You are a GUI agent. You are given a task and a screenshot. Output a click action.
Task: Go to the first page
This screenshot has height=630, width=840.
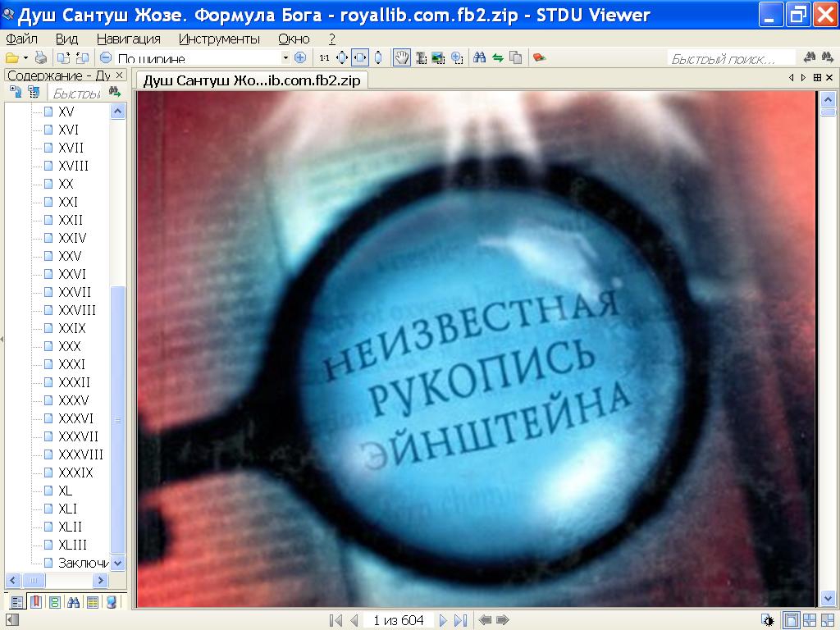coord(336,620)
